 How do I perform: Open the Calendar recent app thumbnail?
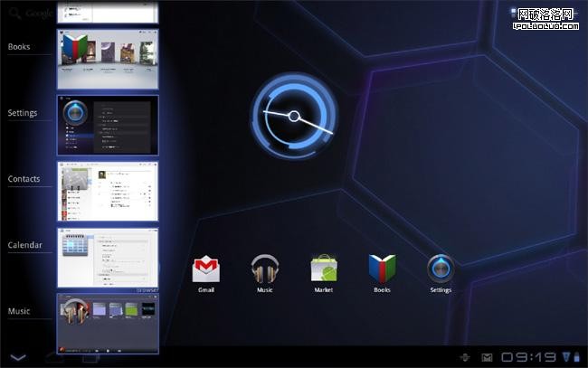108,257
